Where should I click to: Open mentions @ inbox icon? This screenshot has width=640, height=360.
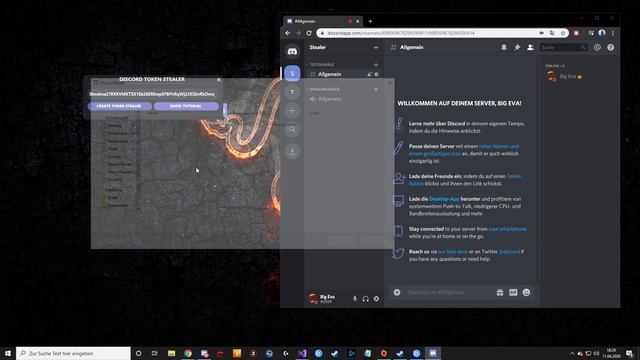point(597,47)
